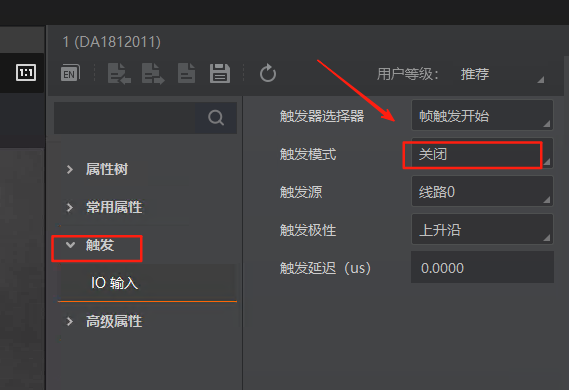Select the 属性树 category label

(107, 169)
